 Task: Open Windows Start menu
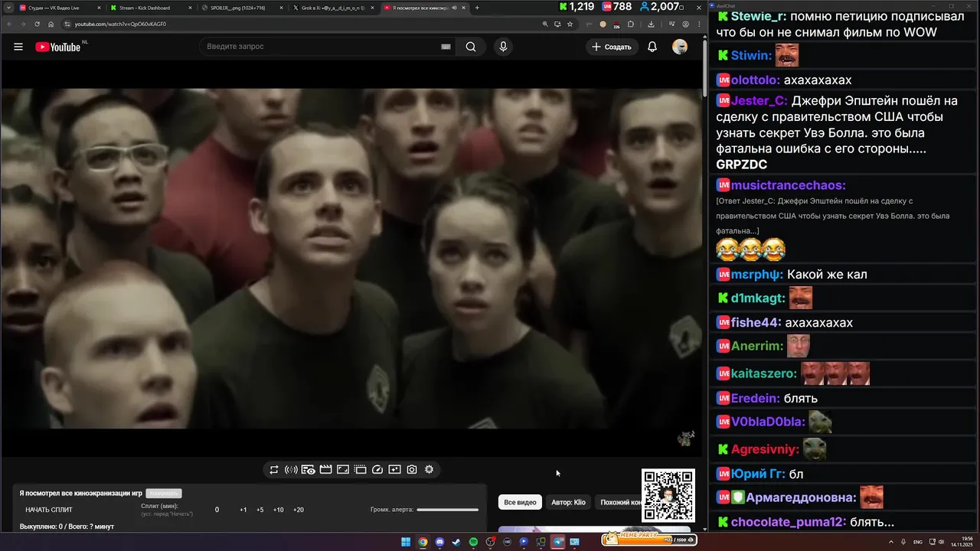(406, 542)
